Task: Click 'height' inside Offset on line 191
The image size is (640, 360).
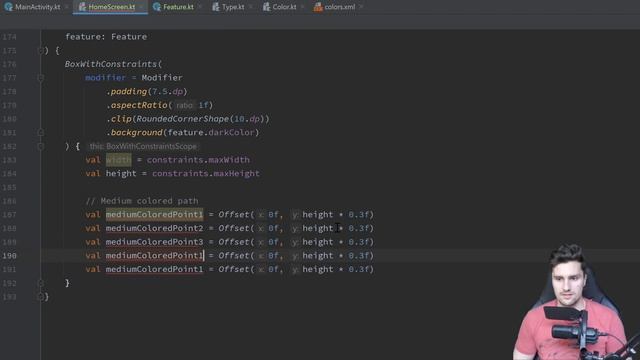Action: [318, 269]
